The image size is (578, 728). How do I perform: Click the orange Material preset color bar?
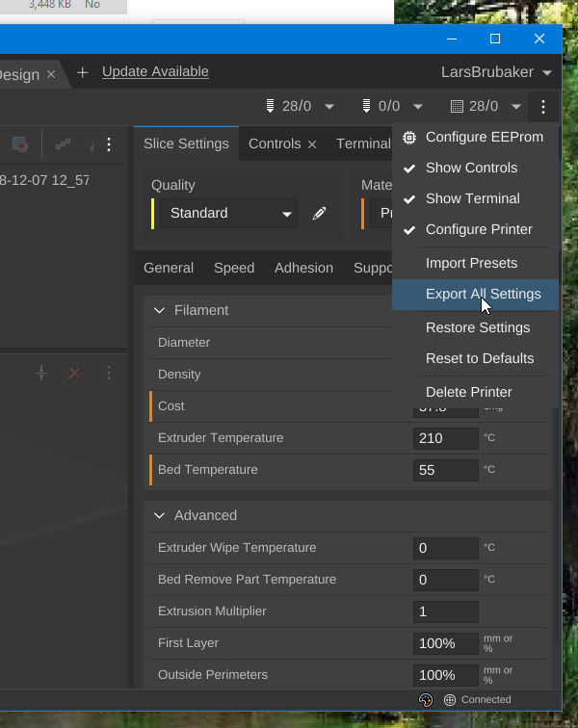tap(362, 214)
